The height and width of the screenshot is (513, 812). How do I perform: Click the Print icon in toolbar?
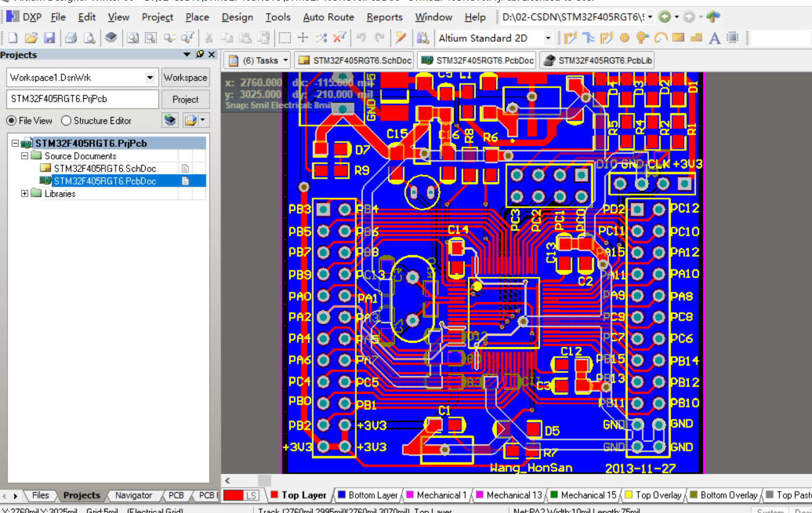[71, 38]
